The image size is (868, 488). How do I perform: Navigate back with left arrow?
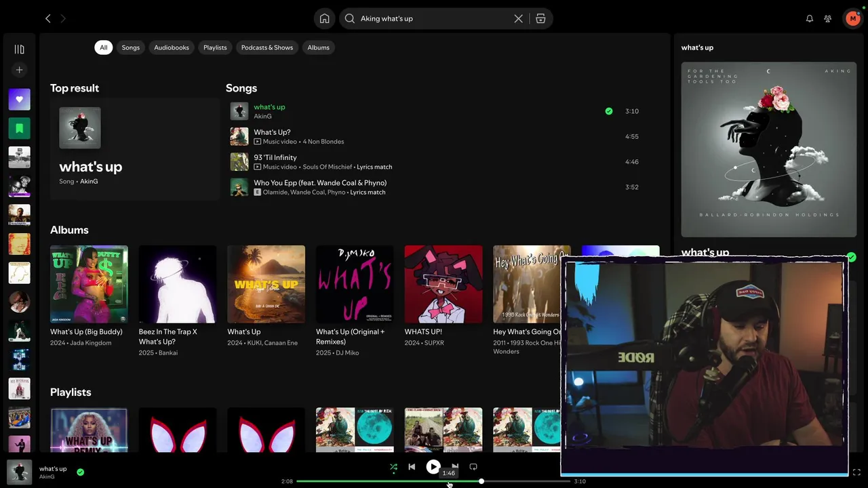[x=47, y=19]
